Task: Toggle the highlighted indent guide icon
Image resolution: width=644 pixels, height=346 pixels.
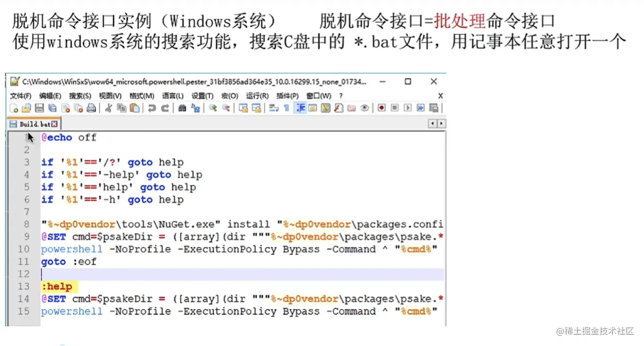Action: pyautogui.click(x=300, y=108)
